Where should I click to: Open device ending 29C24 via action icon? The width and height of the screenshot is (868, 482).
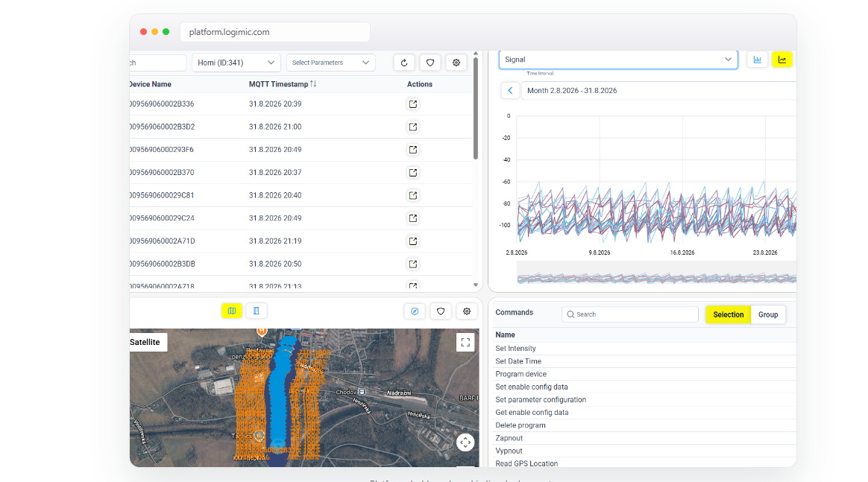tap(413, 218)
